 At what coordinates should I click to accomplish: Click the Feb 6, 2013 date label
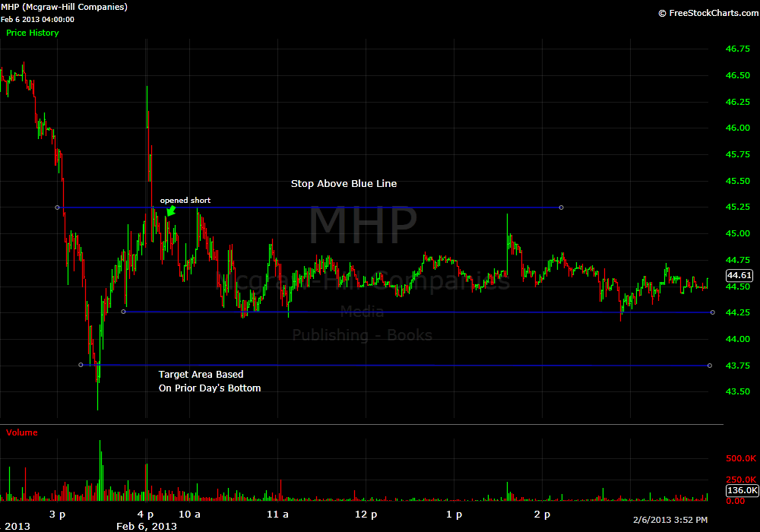147,526
